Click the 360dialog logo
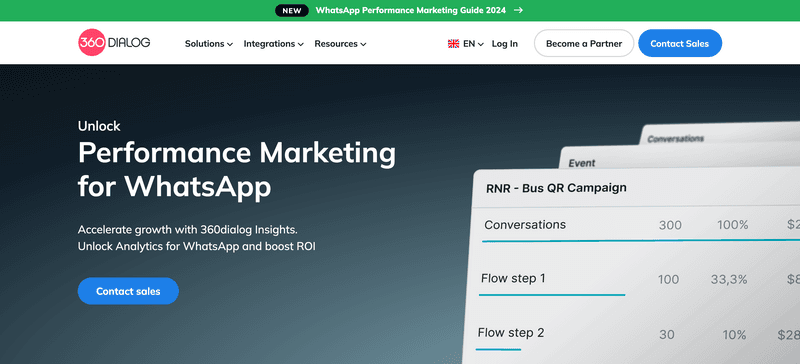 click(114, 42)
